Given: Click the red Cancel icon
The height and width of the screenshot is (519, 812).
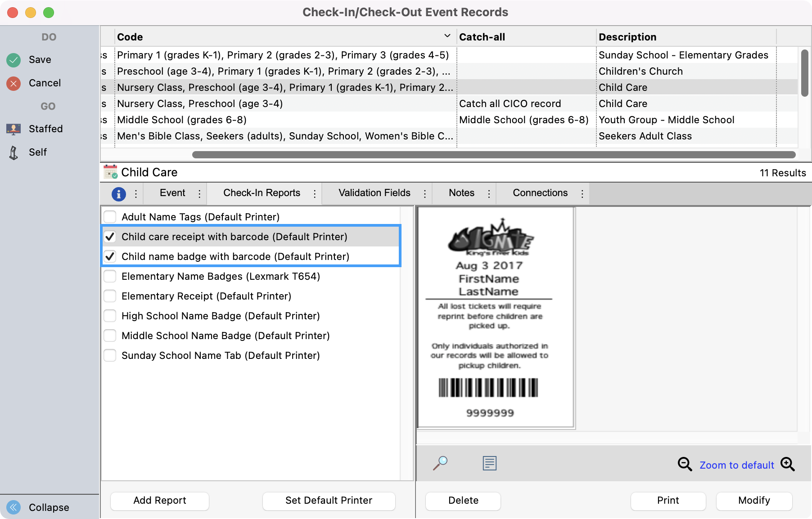Looking at the screenshot, I should pyautogui.click(x=14, y=83).
